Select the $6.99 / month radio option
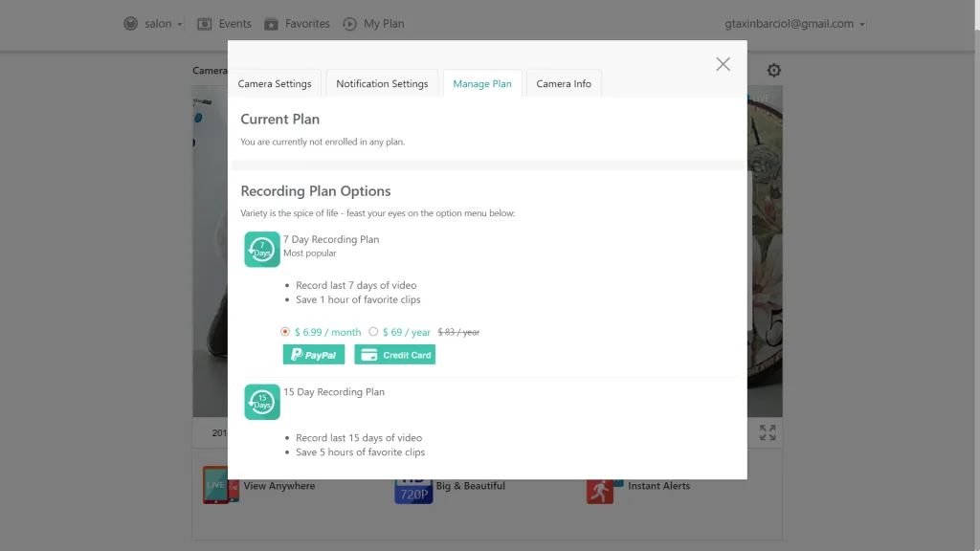 pos(285,332)
